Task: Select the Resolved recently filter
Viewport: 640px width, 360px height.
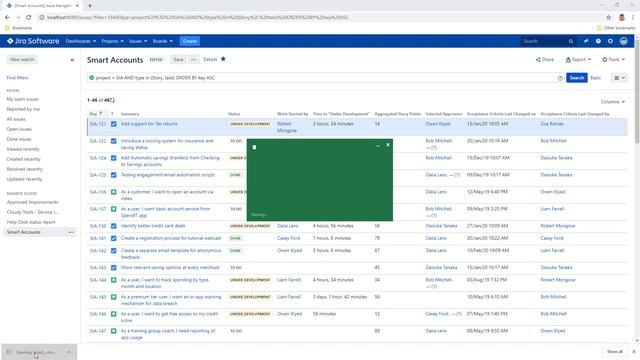Action: click(x=24, y=169)
